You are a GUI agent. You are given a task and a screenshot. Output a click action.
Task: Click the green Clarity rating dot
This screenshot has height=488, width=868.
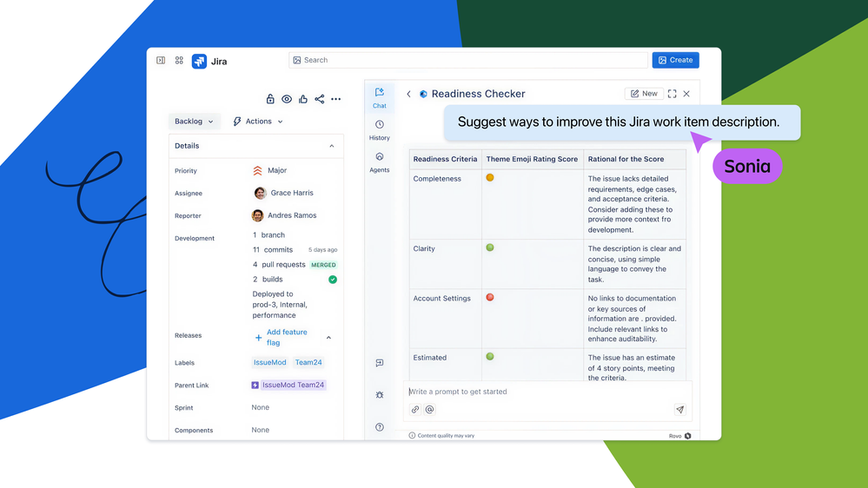pyautogui.click(x=490, y=247)
